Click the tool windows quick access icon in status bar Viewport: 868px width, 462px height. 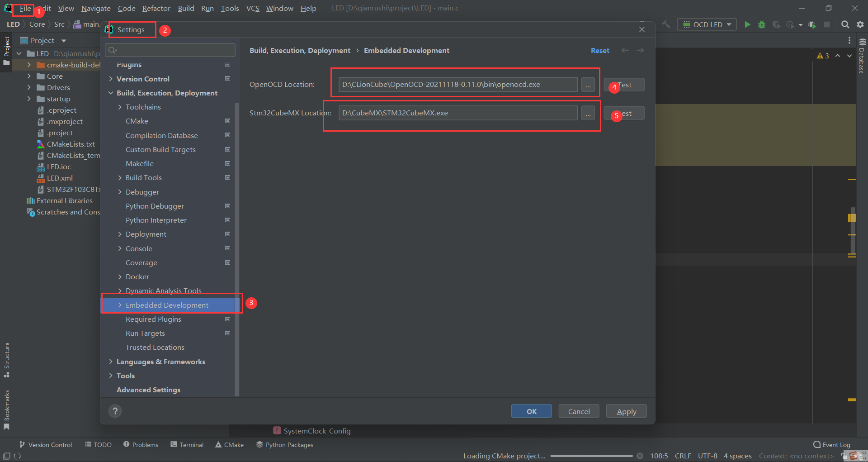click(x=6, y=456)
